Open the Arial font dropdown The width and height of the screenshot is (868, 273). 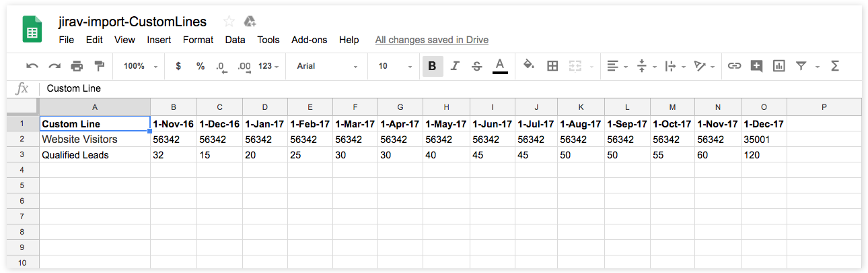[327, 66]
